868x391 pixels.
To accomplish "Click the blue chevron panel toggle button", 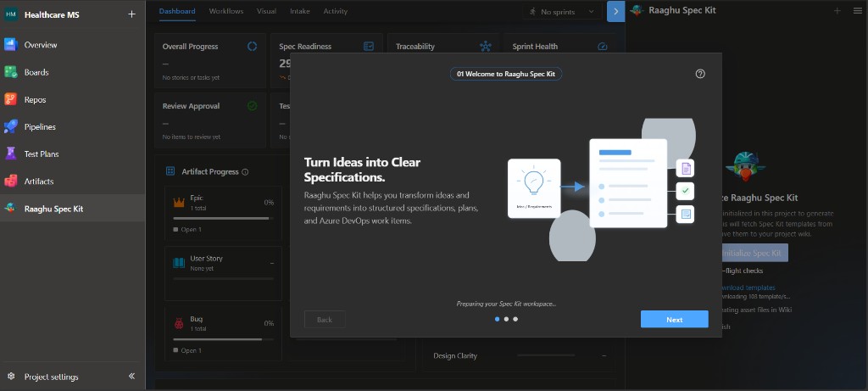I will point(615,12).
